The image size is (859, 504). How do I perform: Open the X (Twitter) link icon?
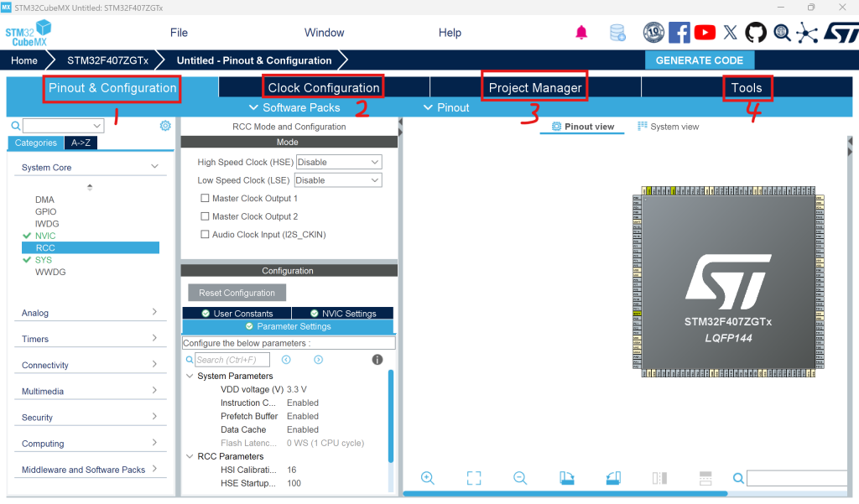731,33
